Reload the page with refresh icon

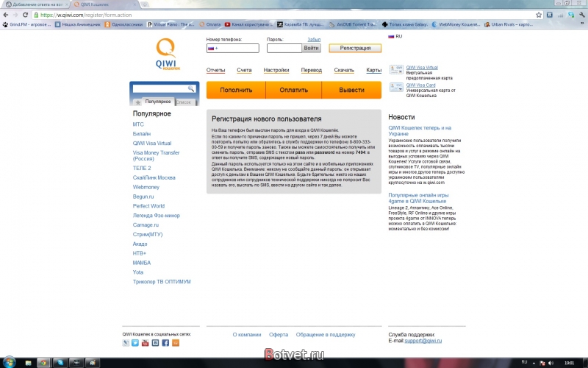point(25,15)
